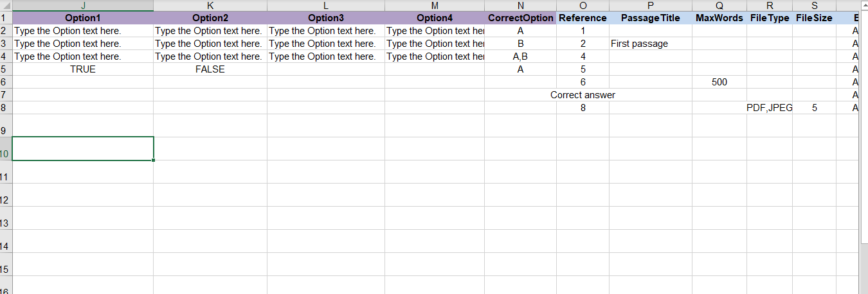Screen dimensions: 868x294
Task: Select the column N header
Action: tap(520, 5)
